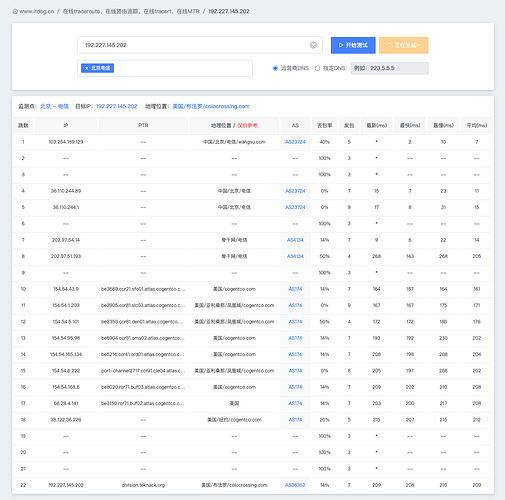Click the play icon on 开始测试 button
This screenshot has width=505, height=500.
[341, 45]
